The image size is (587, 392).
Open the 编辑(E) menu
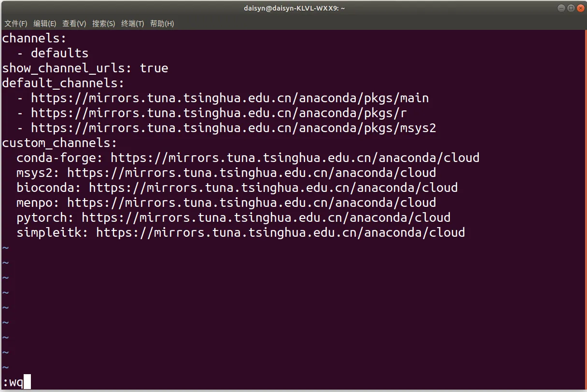(45, 23)
